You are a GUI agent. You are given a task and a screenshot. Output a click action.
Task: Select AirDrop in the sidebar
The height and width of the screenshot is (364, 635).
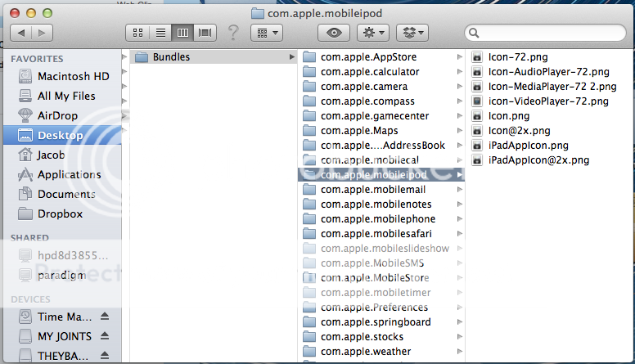[x=57, y=115]
